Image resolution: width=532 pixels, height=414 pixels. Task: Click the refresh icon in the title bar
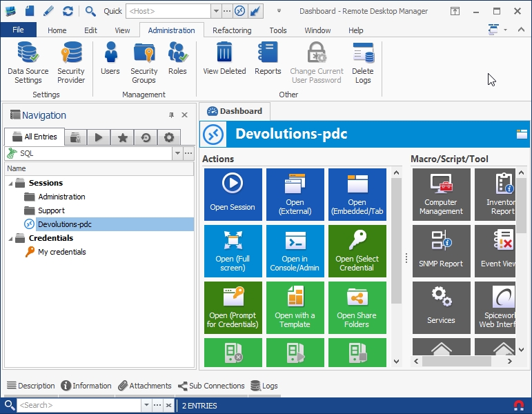(x=68, y=11)
